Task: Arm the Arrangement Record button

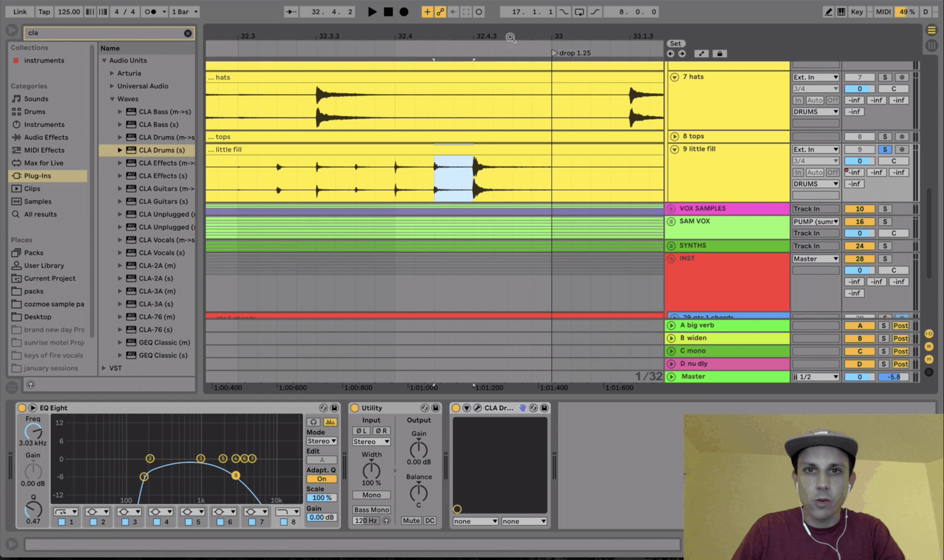Action: 404,12
